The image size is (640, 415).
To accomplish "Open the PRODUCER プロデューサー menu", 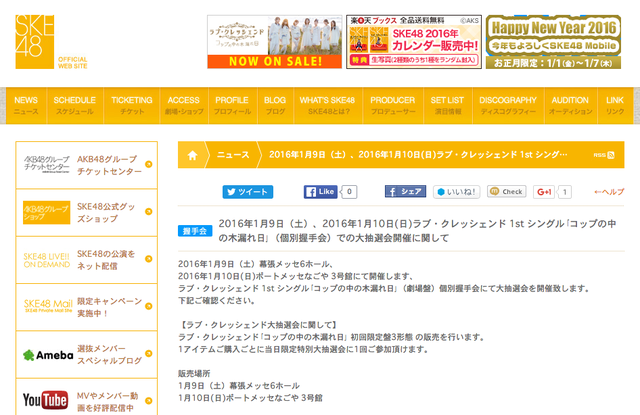I will click(x=393, y=105).
